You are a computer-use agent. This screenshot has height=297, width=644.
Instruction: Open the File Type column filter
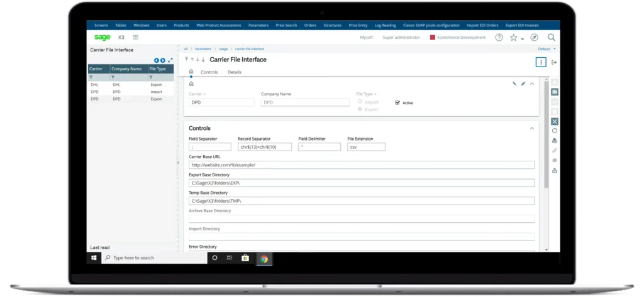pos(151,77)
